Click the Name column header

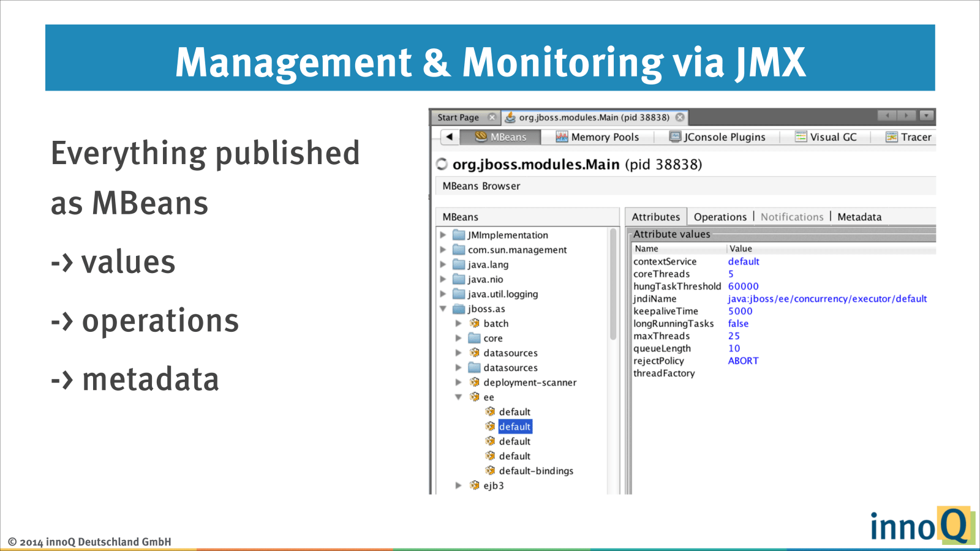pyautogui.click(x=679, y=249)
